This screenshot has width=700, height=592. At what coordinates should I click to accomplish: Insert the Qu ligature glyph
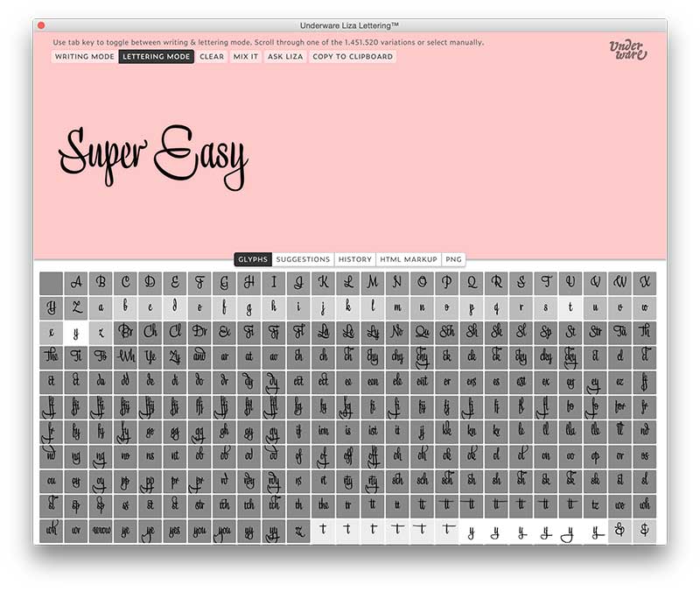423,333
